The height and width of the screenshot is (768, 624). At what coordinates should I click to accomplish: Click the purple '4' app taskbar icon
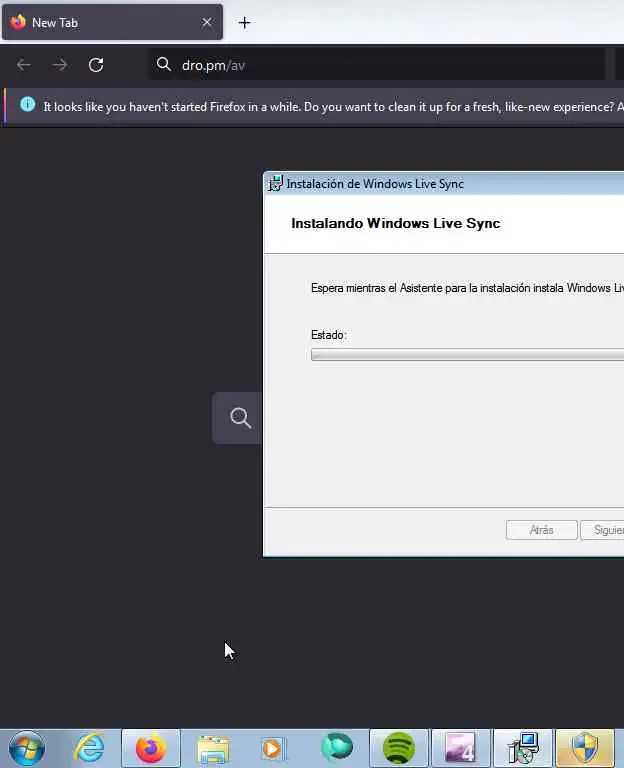tap(460, 748)
